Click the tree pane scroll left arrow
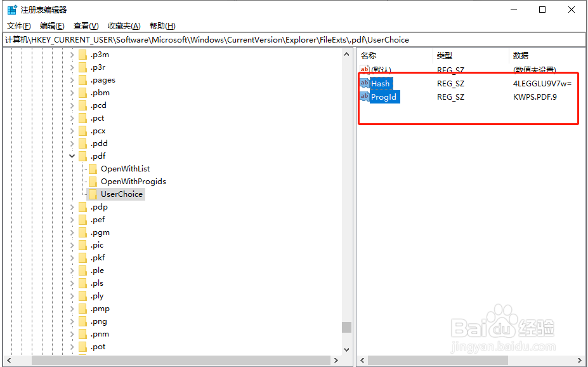Viewport: 588px width, 367px height. click(9, 360)
